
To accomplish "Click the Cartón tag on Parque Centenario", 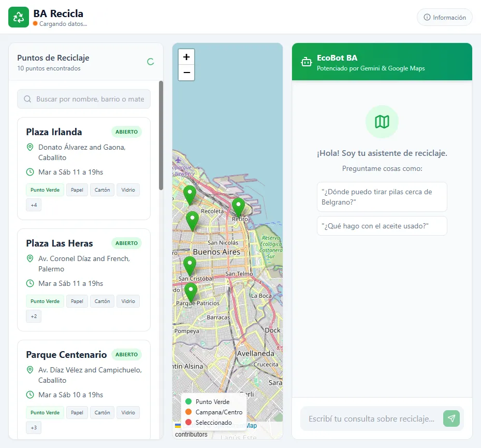I will click(102, 412).
